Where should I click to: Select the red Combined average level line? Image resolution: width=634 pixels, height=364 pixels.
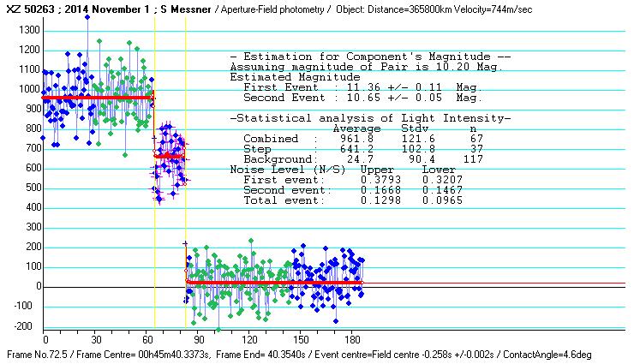click(x=94, y=98)
